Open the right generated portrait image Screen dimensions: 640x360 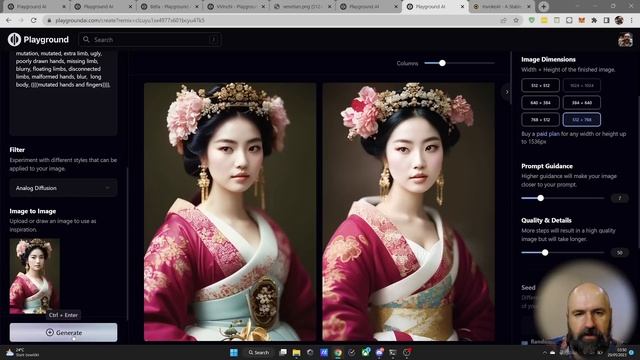[x=409, y=212]
